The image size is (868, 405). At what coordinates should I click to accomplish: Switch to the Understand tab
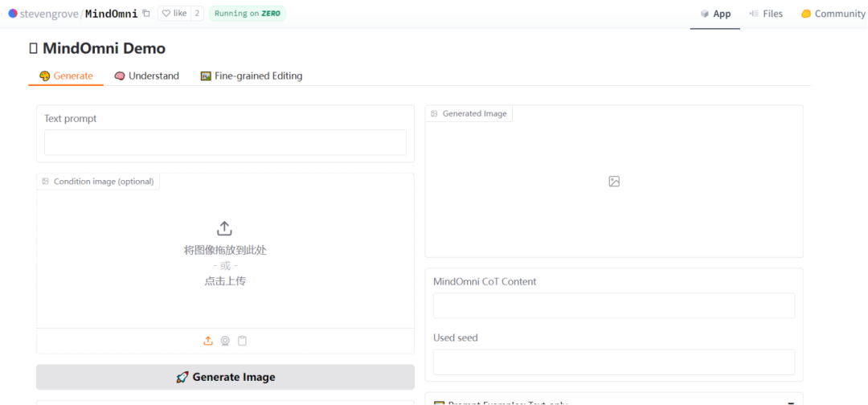tap(147, 76)
